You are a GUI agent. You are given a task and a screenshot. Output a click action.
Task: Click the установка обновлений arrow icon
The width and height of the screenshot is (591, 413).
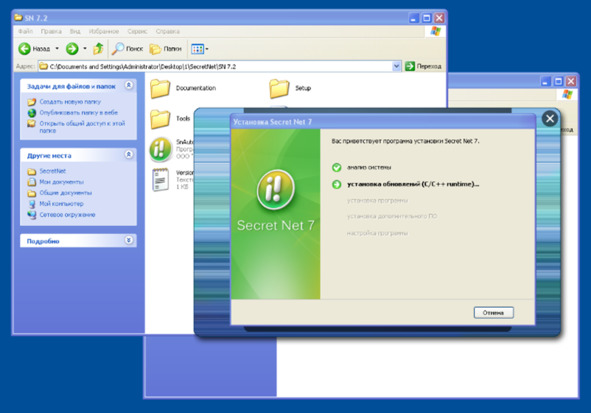click(337, 184)
